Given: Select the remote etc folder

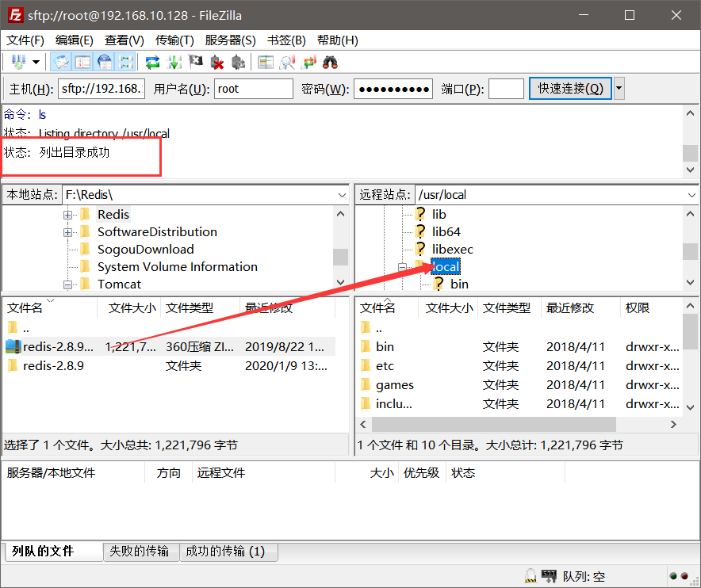Looking at the screenshot, I should coord(385,366).
